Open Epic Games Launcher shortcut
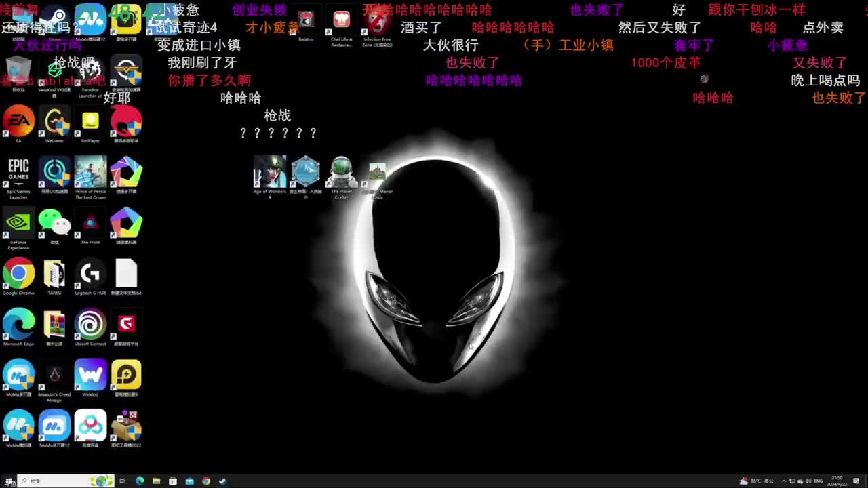This screenshot has width=868, height=488. pos(18,178)
